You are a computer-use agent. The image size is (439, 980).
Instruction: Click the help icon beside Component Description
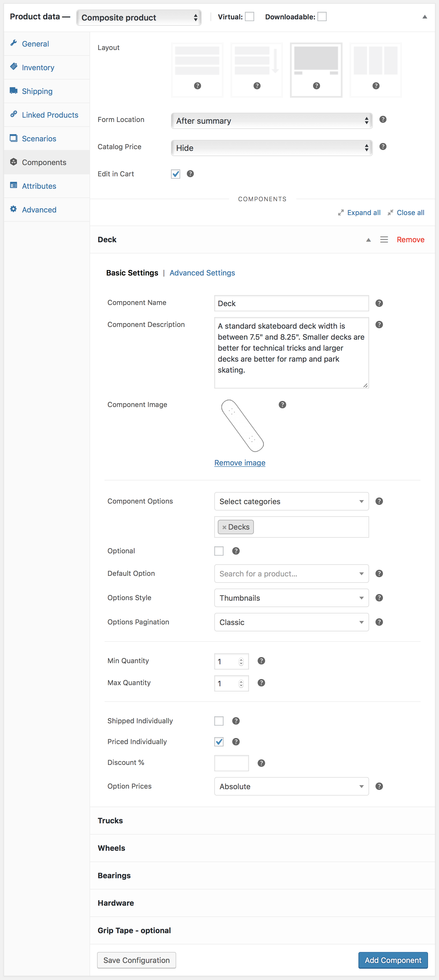tap(379, 325)
